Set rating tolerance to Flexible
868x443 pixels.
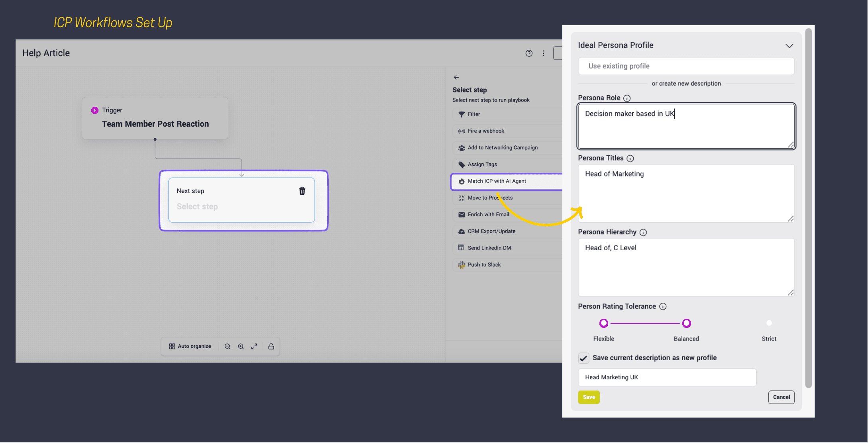tap(604, 323)
